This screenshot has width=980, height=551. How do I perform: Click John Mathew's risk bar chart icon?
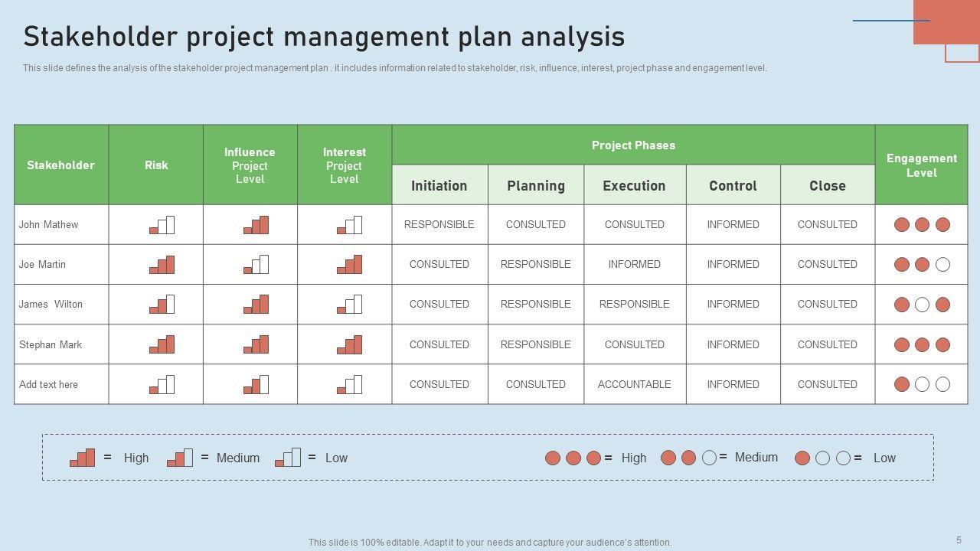[162, 225]
